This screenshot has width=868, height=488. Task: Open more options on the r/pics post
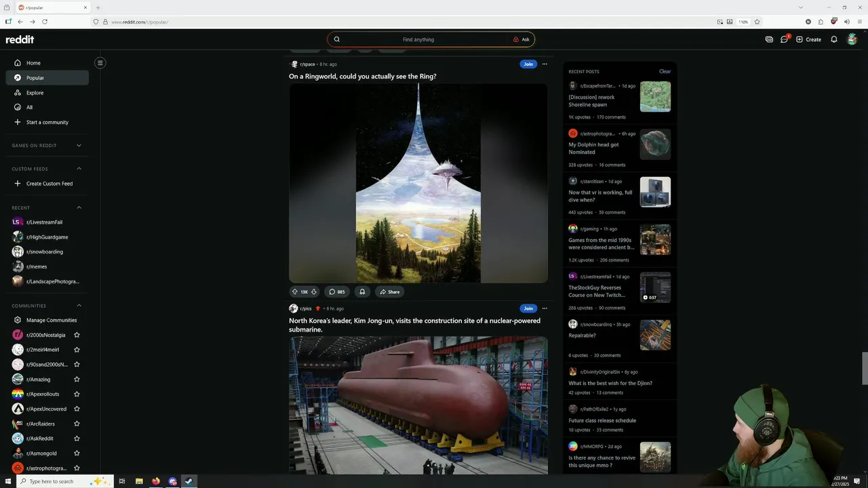coord(545,308)
